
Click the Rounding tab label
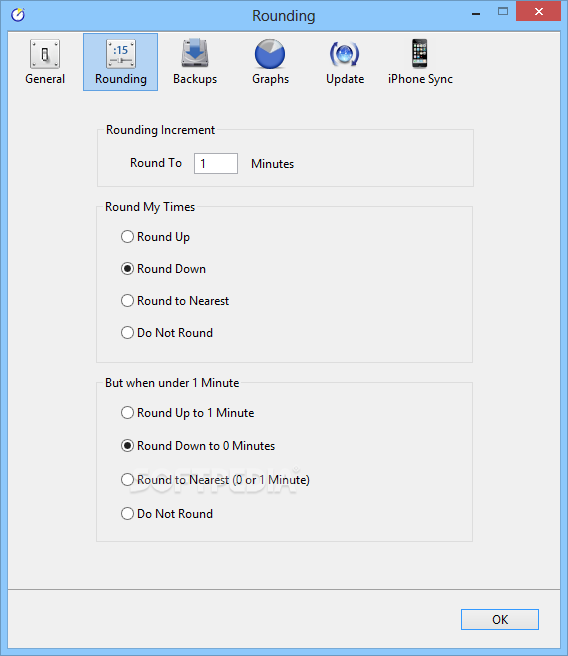point(120,79)
